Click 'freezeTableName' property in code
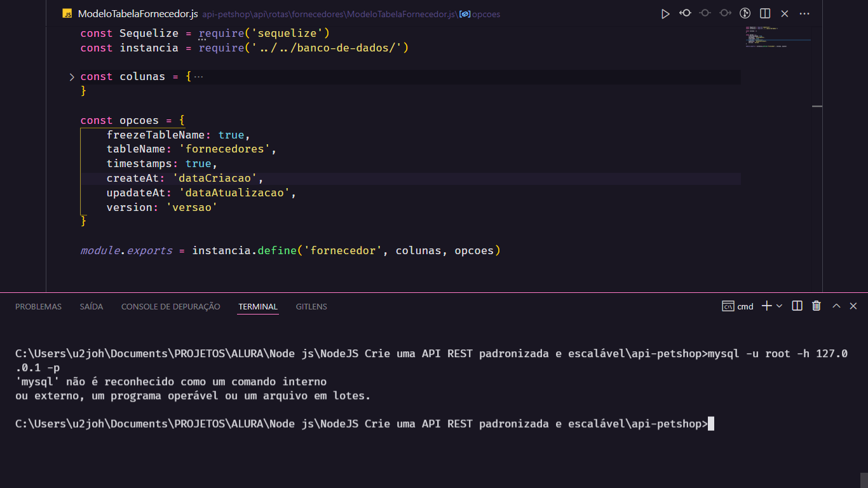Screen dimensions: 868x488 (156, 135)
